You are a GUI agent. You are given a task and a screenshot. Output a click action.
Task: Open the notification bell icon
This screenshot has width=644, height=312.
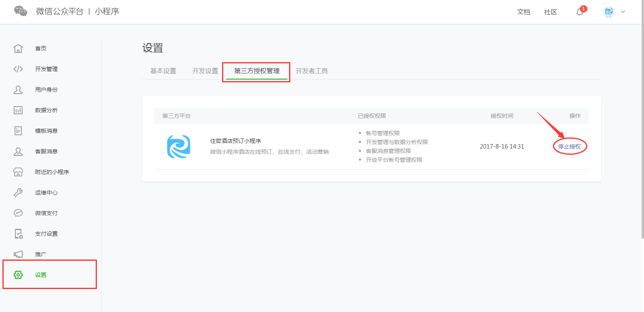pos(579,12)
